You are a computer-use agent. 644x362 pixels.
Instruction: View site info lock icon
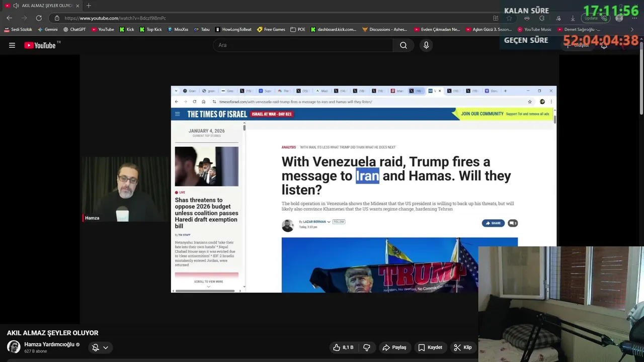pos(57,18)
